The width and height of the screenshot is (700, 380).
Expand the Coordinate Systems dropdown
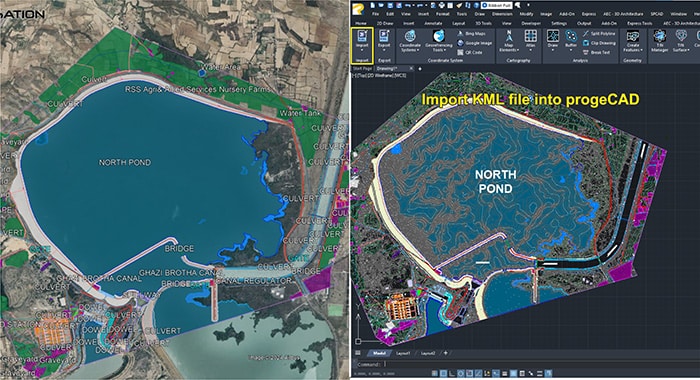click(410, 48)
